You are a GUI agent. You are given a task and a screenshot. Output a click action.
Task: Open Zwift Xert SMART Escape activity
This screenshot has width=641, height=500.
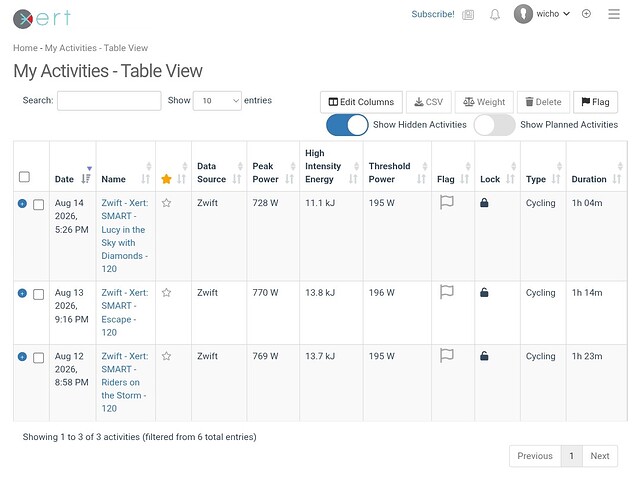point(125,312)
